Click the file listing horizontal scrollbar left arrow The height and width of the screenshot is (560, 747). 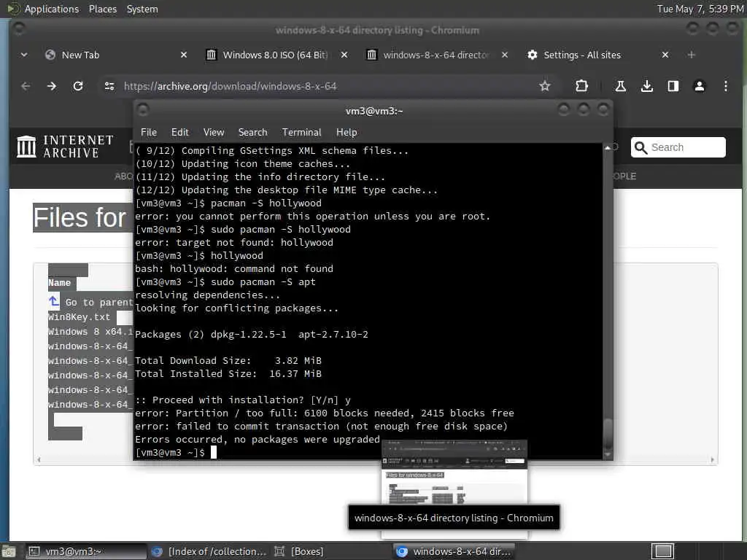click(39, 459)
